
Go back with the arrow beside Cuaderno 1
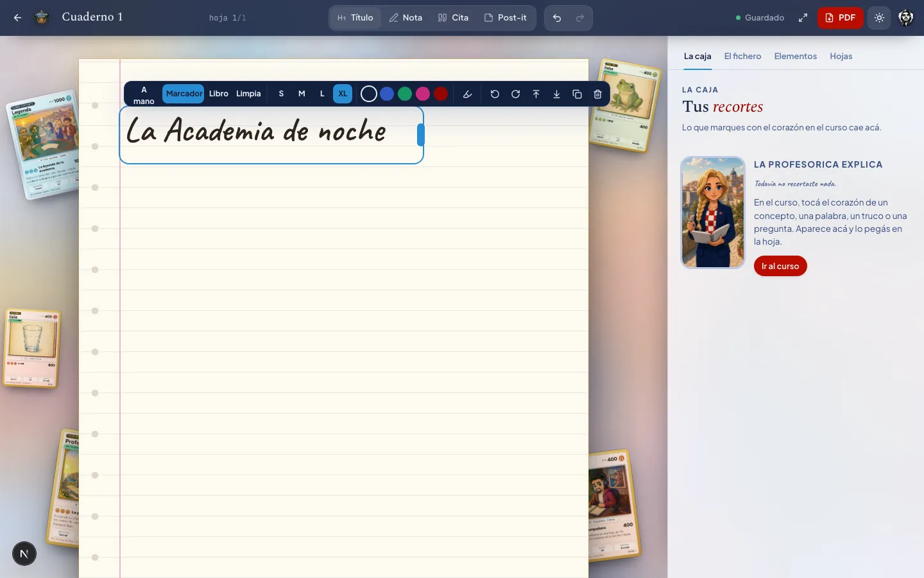coord(18,18)
